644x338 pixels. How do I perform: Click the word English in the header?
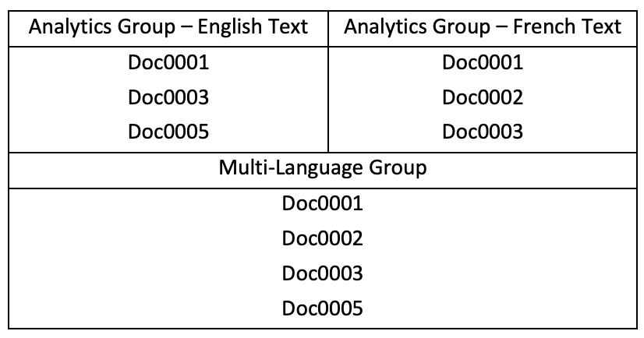(229, 27)
